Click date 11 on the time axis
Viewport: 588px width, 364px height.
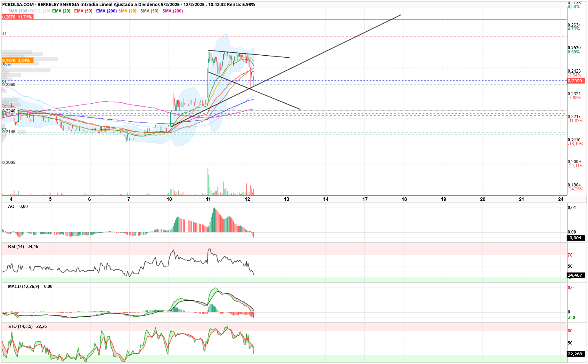click(x=208, y=199)
